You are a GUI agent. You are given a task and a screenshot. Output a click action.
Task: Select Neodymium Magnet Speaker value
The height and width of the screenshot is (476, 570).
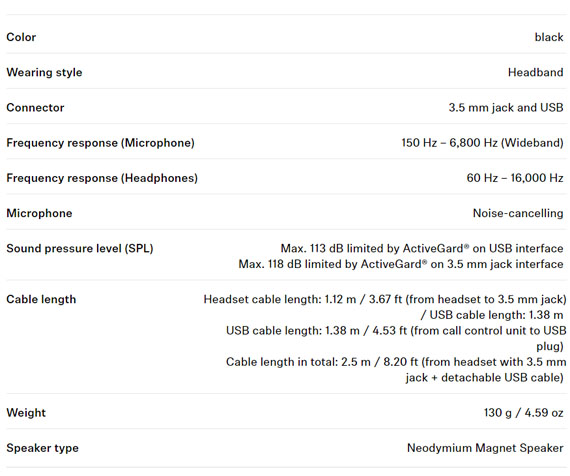pos(485,448)
